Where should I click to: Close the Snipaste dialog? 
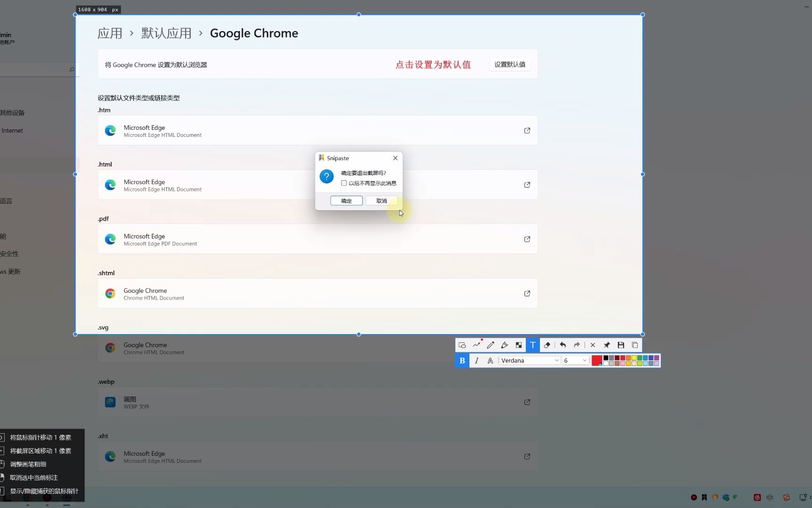[x=395, y=158]
